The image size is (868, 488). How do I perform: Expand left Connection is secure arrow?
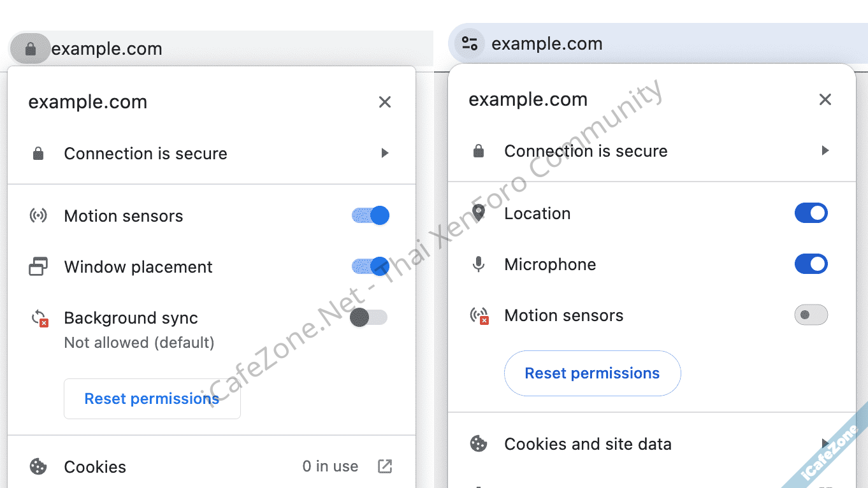click(x=384, y=154)
